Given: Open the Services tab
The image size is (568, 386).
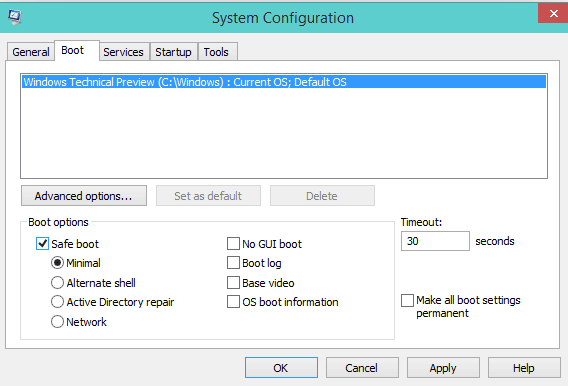Looking at the screenshot, I should click(124, 52).
